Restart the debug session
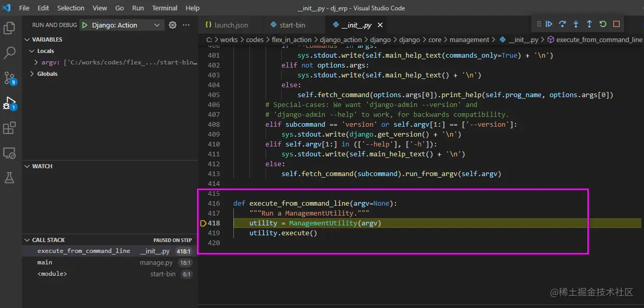 (x=603, y=24)
